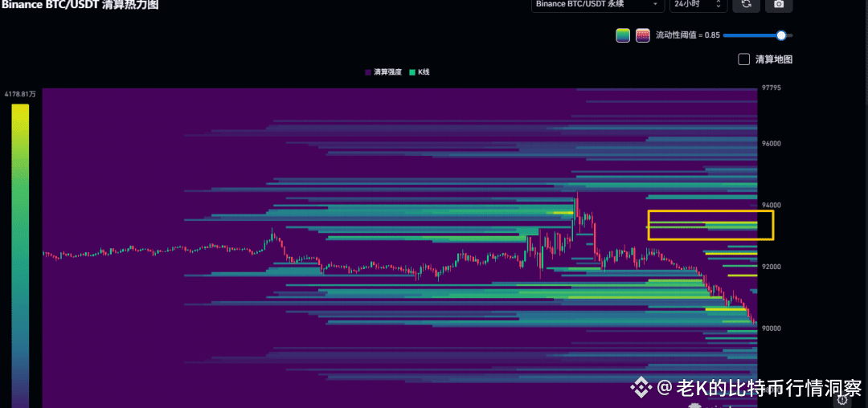This screenshot has width=868, height=408.
Task: Click the 92000 price axis label
Action: click(771, 267)
